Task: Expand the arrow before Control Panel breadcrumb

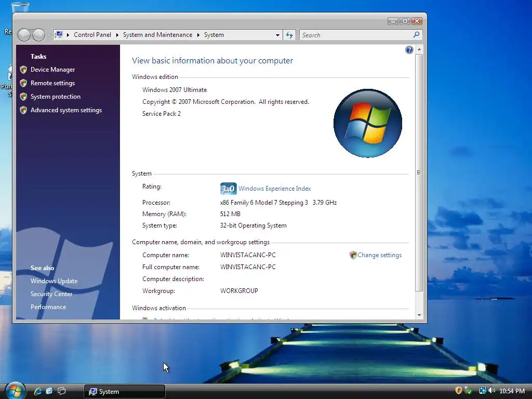Action: [x=68, y=35]
